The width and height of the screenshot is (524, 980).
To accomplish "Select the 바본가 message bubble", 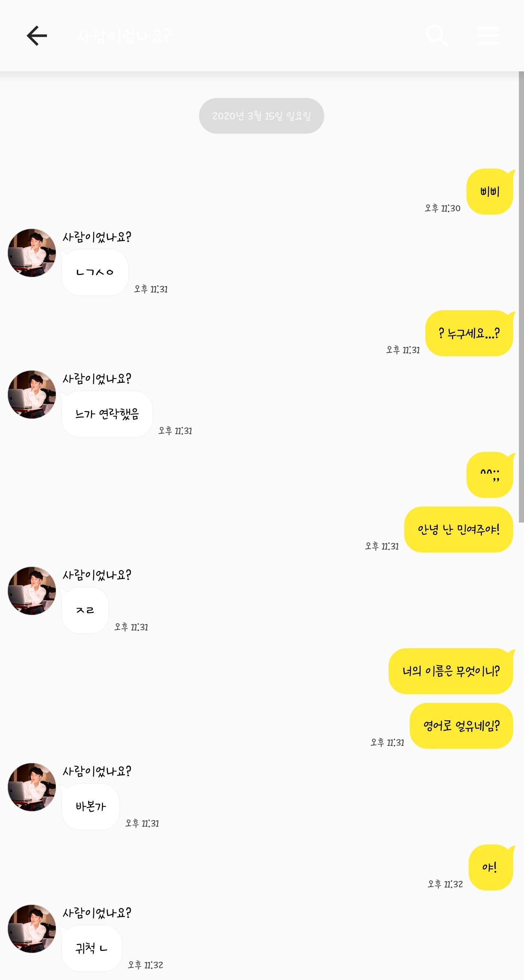I will tap(91, 807).
